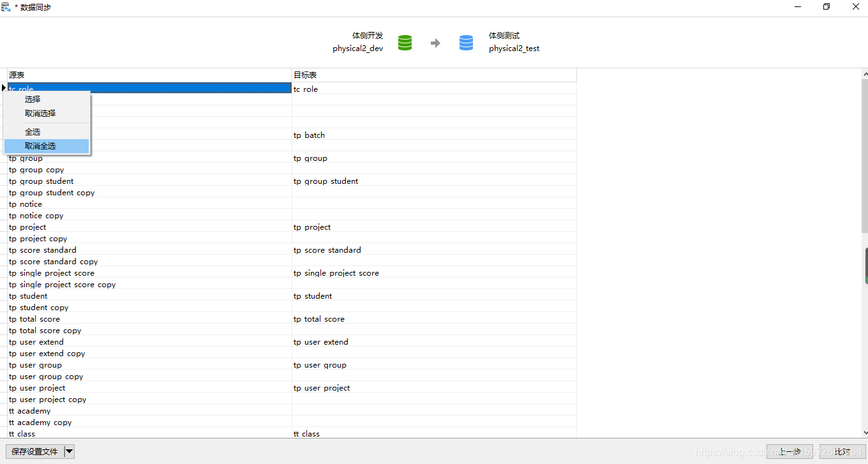Screen dimensions: 868x464
Task: Select source table 'tt academy copy'
Action: tap(149, 423)
